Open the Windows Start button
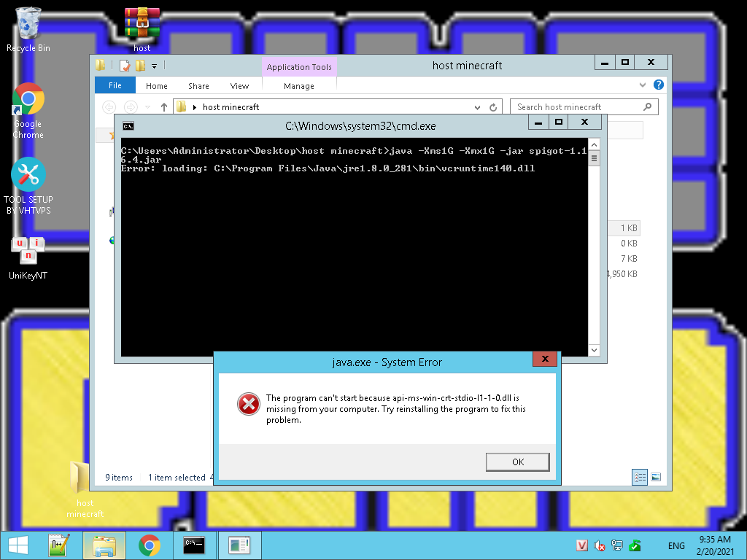The height and width of the screenshot is (560, 747). [x=18, y=545]
